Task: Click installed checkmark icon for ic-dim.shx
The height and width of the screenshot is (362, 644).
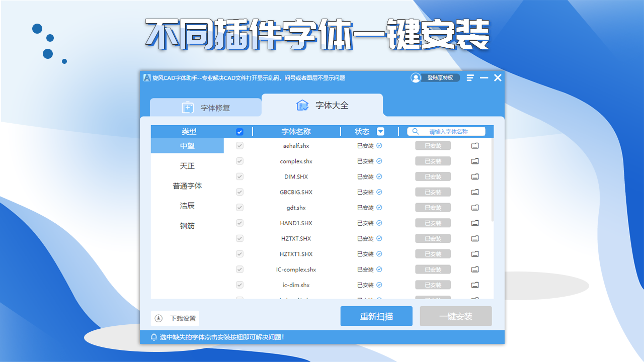Action: click(379, 285)
